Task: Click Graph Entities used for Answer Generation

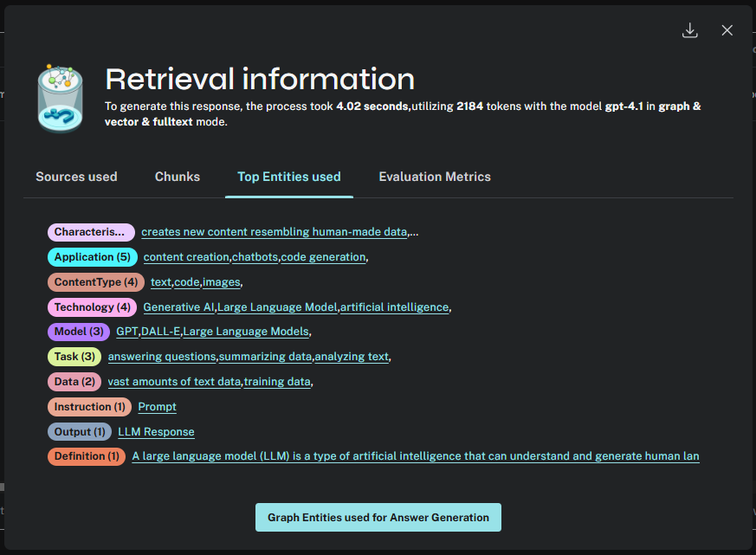Action: tap(378, 517)
